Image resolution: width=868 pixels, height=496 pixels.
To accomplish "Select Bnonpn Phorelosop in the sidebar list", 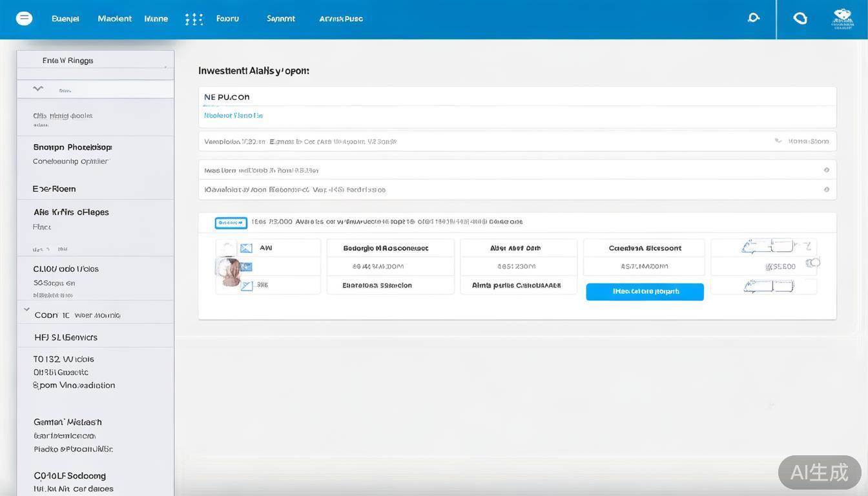I will (x=72, y=147).
